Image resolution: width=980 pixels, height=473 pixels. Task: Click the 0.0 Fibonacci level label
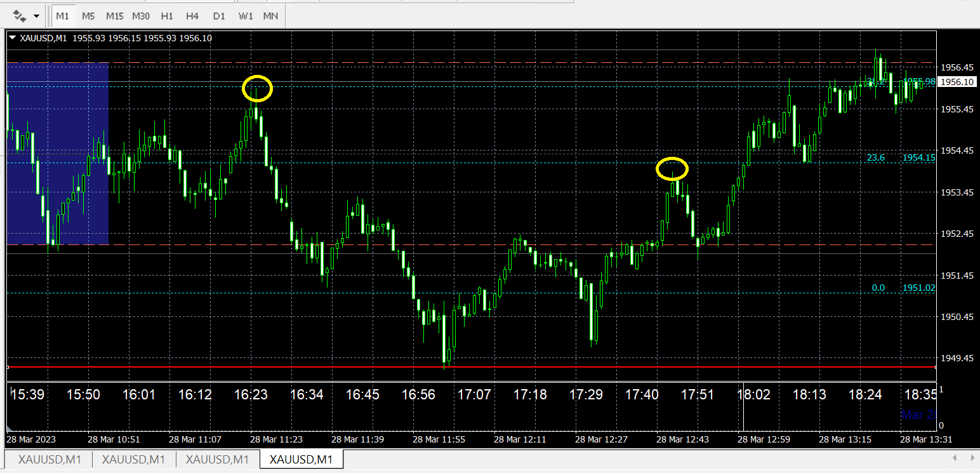[x=878, y=288]
